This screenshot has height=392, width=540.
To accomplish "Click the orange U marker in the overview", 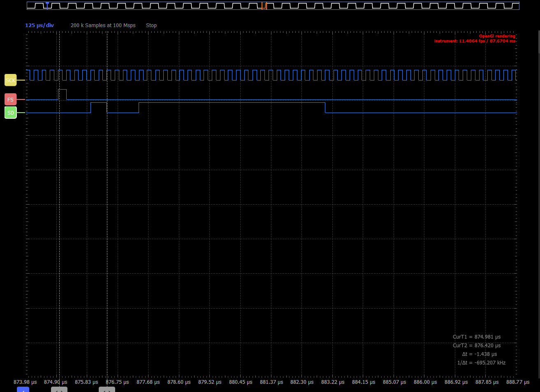I will pyautogui.click(x=264, y=6).
